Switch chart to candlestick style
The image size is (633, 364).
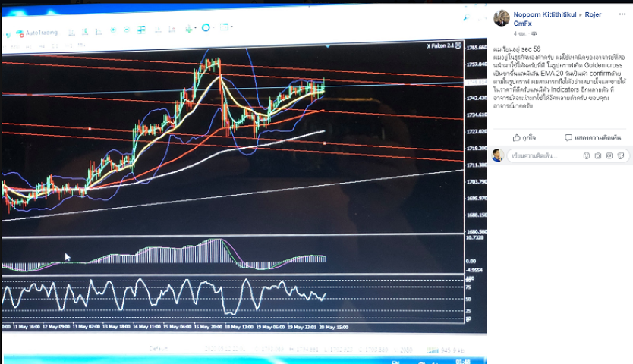coord(85,32)
